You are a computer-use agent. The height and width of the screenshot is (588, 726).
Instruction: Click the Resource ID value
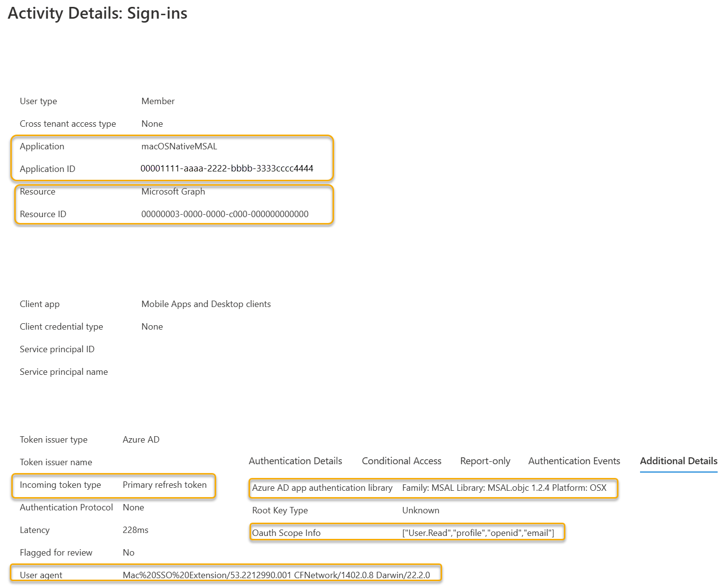[x=224, y=214]
